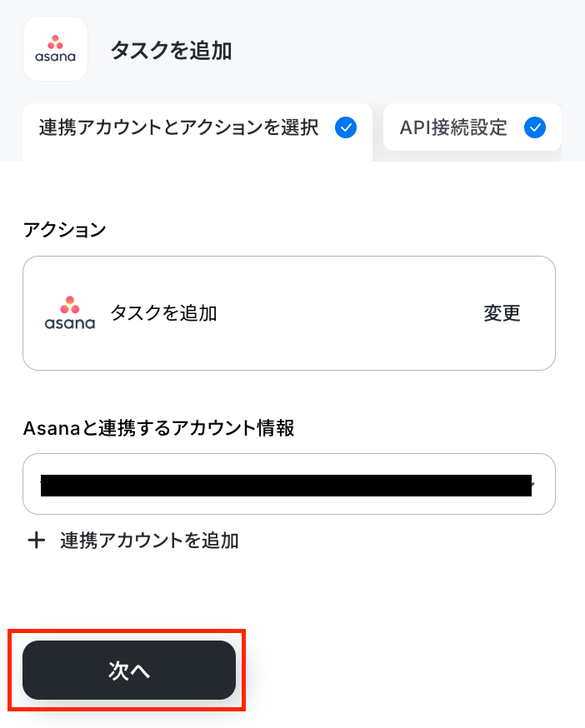Image resolution: width=585 pixels, height=728 pixels.
Task: Click the arrow at the account dropdown's right edge
Action: click(533, 484)
